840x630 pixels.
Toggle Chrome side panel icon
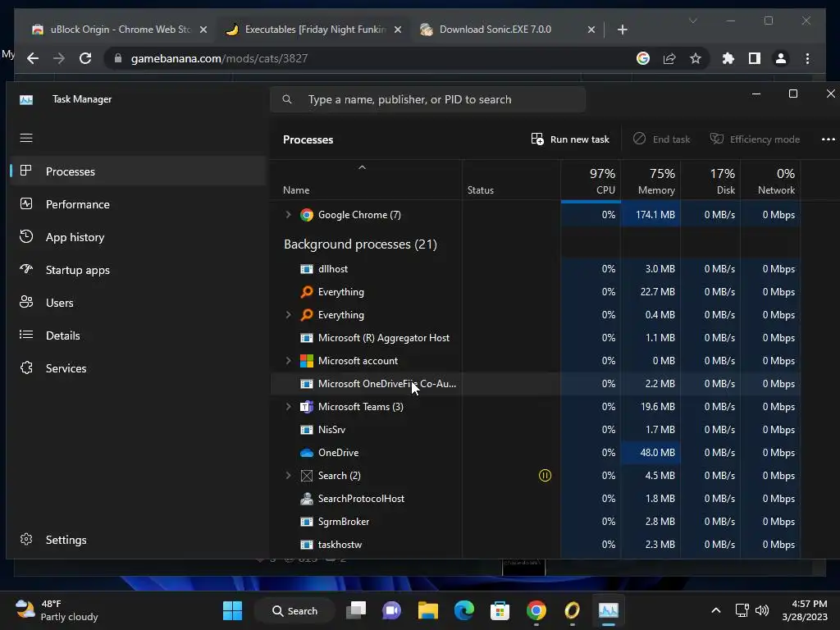[x=755, y=58]
